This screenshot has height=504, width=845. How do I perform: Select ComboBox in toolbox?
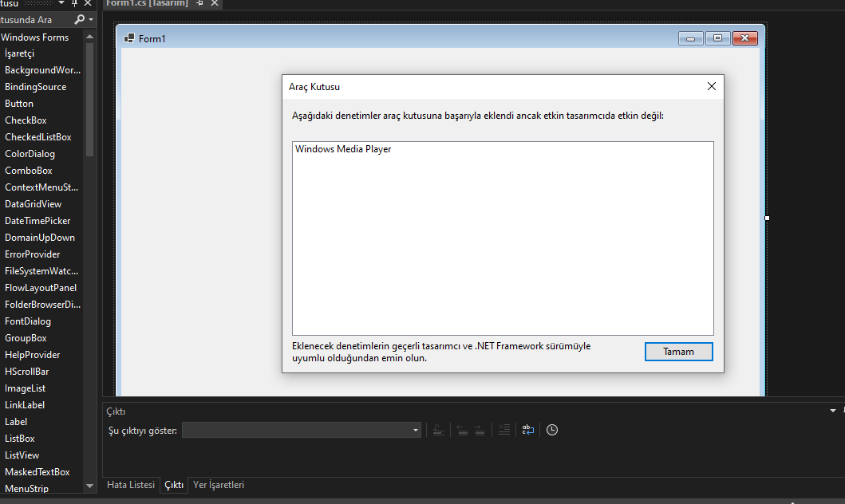tap(29, 170)
